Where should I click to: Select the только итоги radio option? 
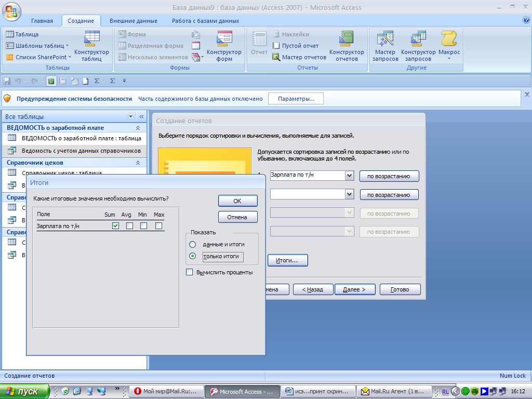click(192, 256)
